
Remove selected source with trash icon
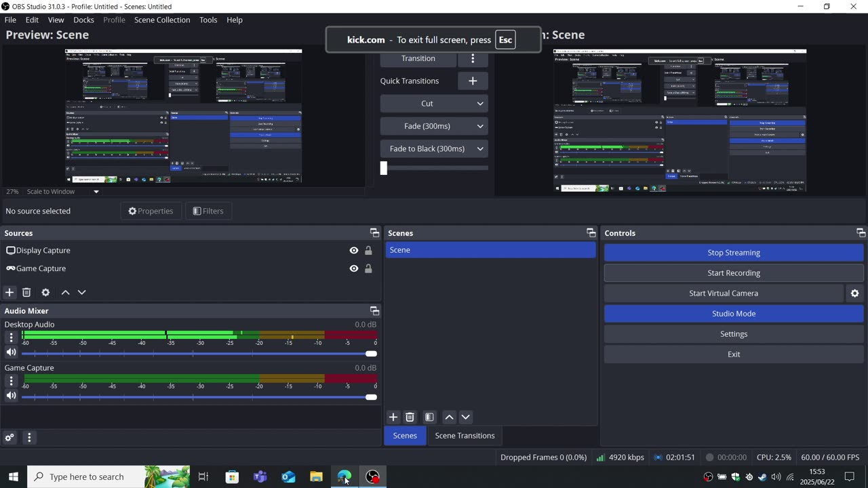coord(26,292)
